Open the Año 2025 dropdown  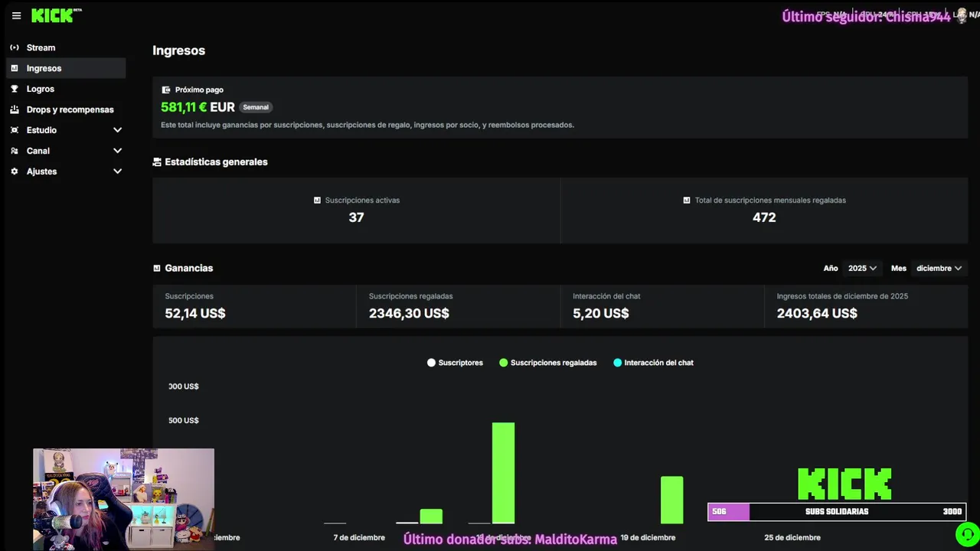pos(862,269)
